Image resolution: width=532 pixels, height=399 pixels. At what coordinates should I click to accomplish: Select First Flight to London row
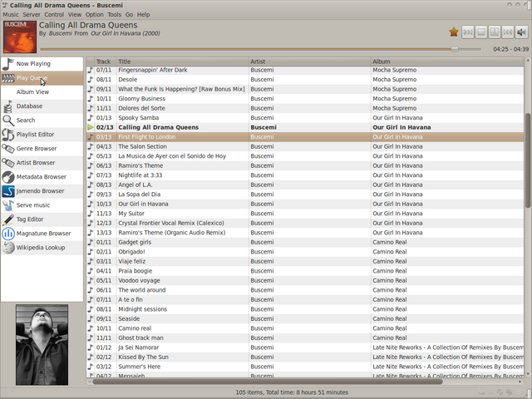[x=305, y=137]
